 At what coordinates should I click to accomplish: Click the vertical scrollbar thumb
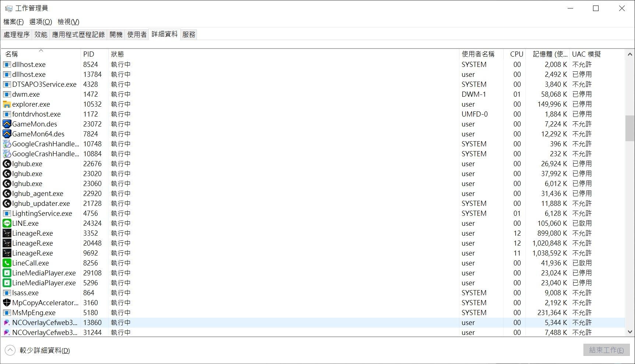coord(630,128)
